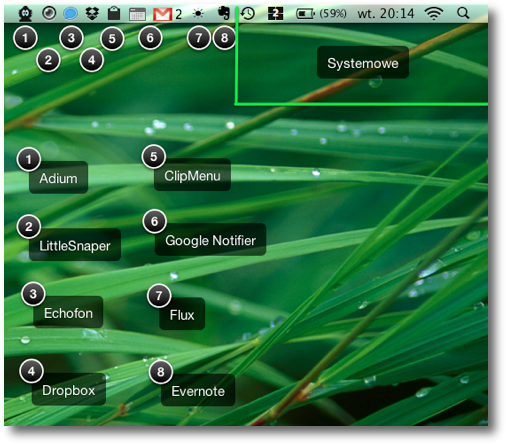Click the LittleSnapper lens icon in the menu bar
The width and height of the screenshot is (506, 444).
(49, 14)
